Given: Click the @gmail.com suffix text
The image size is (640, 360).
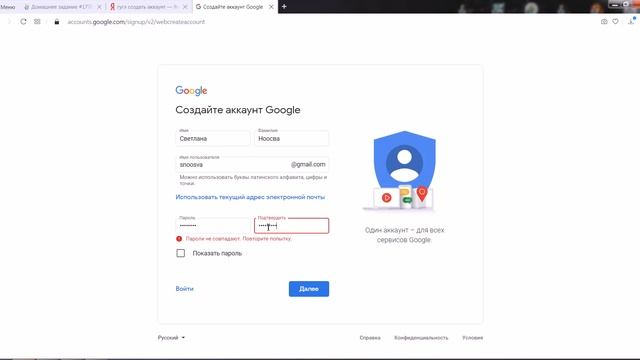Looking at the screenshot, I should (308, 164).
